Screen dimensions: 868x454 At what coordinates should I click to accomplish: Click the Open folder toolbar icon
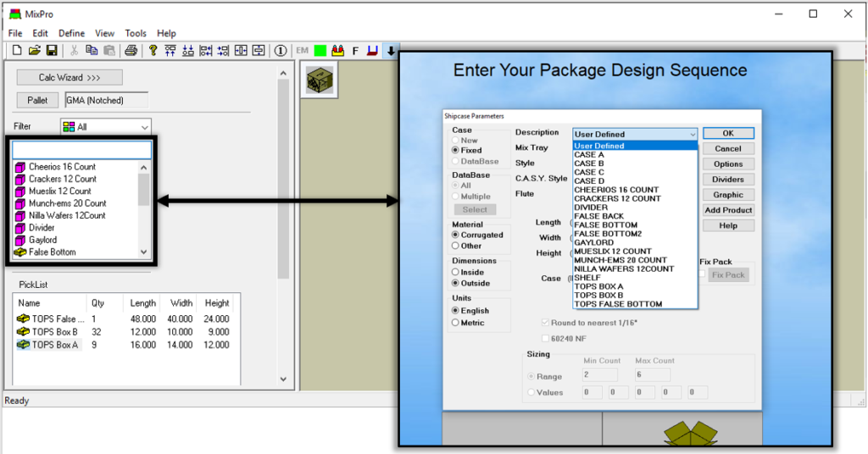33,51
